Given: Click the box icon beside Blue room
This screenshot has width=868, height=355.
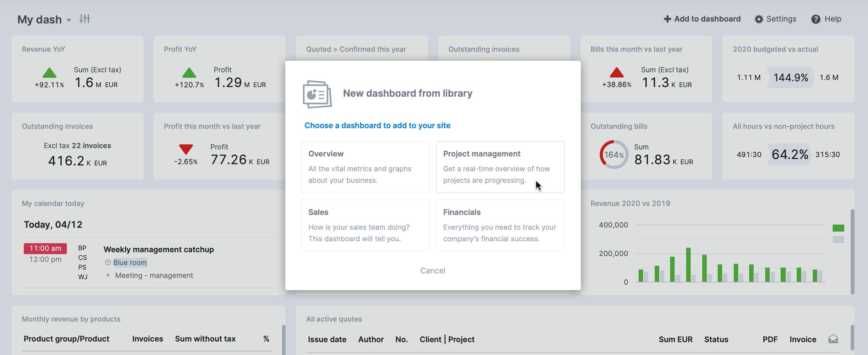Looking at the screenshot, I should tap(108, 262).
